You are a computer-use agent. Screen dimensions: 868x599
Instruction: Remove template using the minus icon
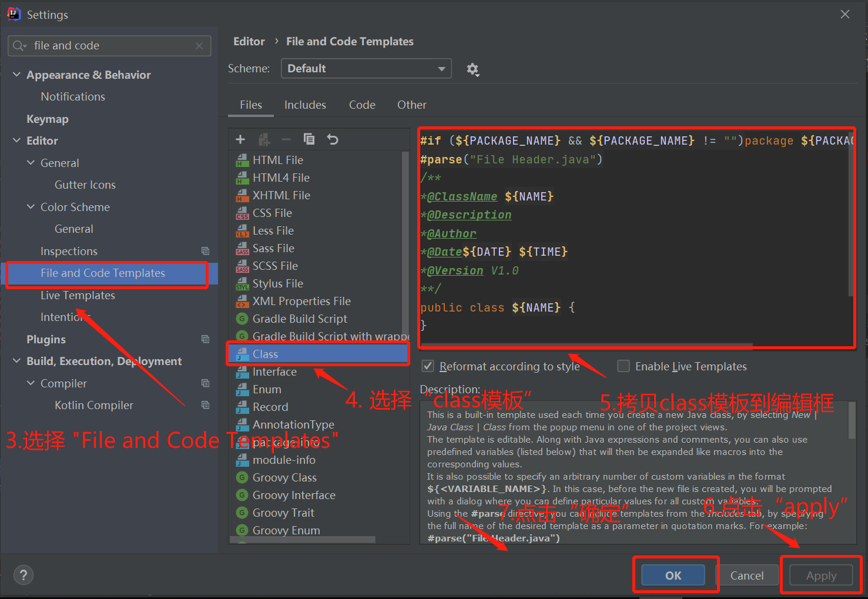pyautogui.click(x=286, y=139)
